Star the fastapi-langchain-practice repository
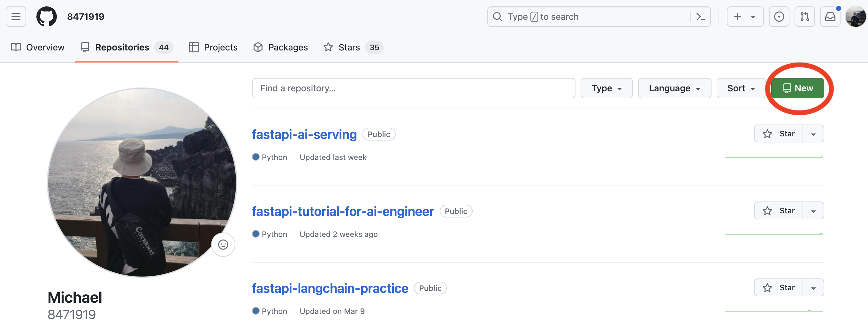This screenshot has width=868, height=327. [779, 288]
